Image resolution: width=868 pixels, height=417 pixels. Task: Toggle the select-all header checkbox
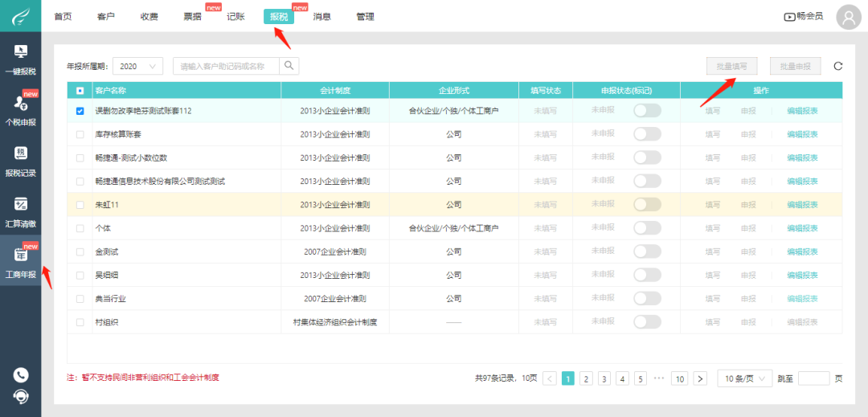[x=80, y=91]
